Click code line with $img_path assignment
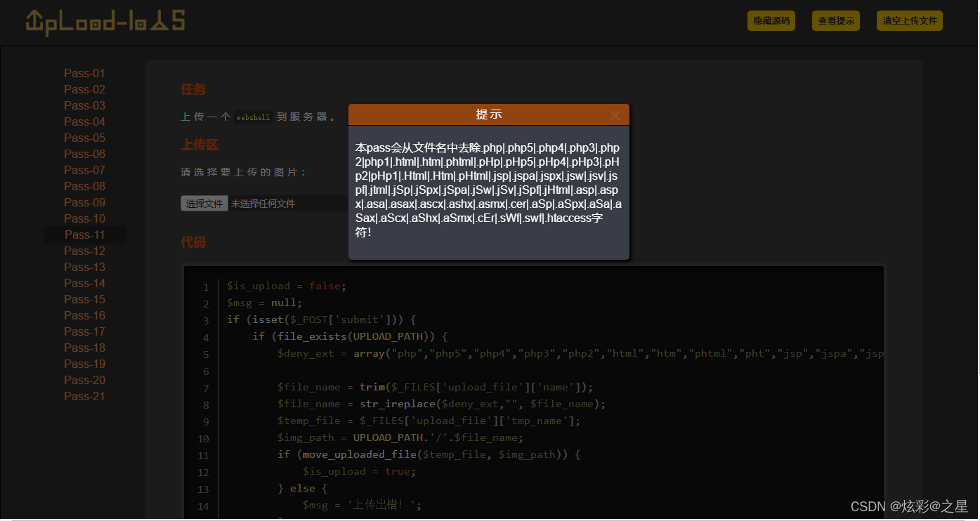The width and height of the screenshot is (980, 521). [x=400, y=437]
